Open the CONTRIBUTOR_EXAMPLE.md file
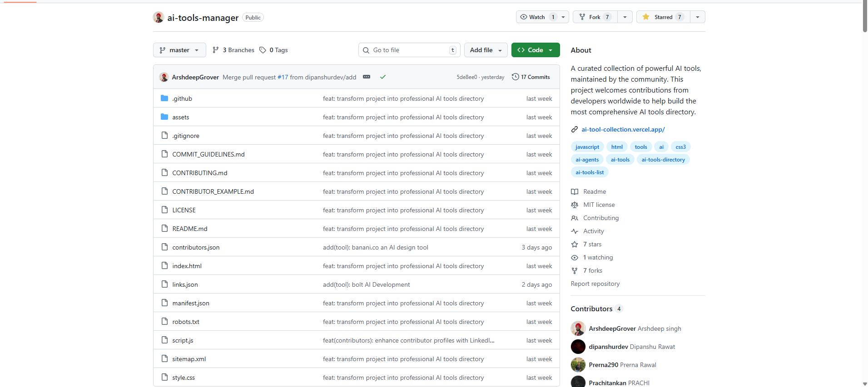868x387 pixels. 213,191
